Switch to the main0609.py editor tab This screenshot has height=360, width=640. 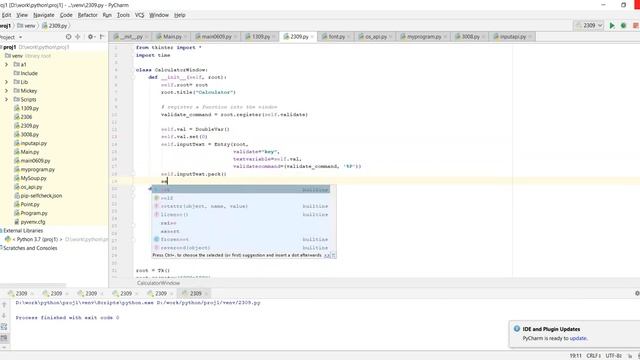point(216,37)
